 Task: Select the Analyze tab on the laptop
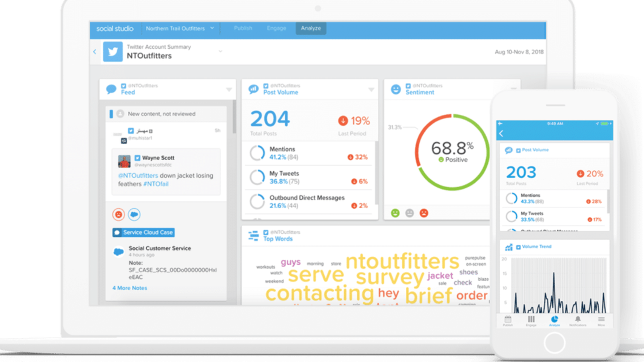pyautogui.click(x=311, y=28)
